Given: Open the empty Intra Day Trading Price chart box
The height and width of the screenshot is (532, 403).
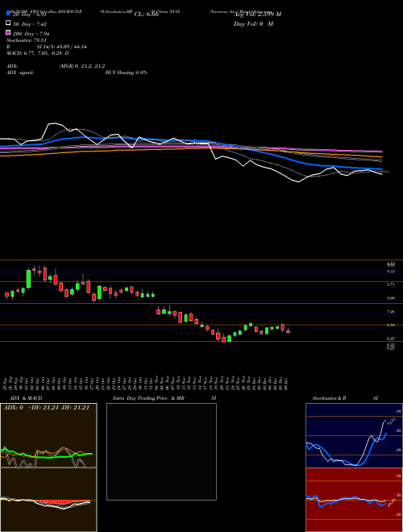Looking at the screenshot, I should tap(161, 451).
